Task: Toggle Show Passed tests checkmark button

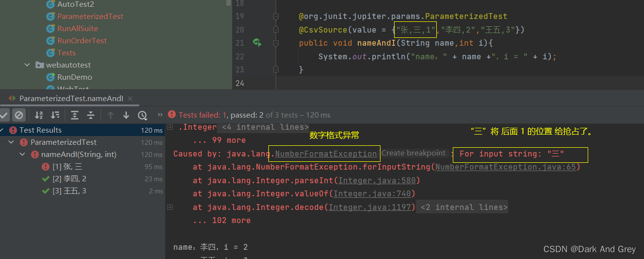Action: pos(4,115)
